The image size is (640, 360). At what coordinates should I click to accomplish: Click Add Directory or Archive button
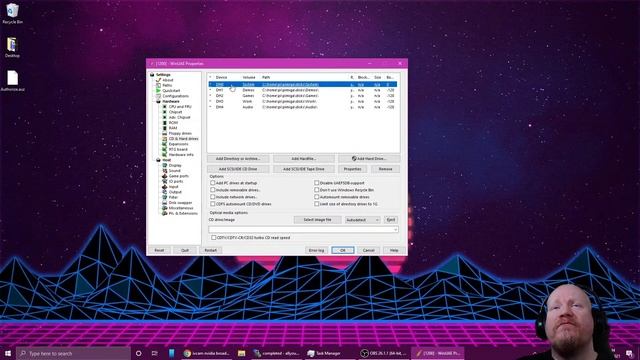tap(238, 158)
